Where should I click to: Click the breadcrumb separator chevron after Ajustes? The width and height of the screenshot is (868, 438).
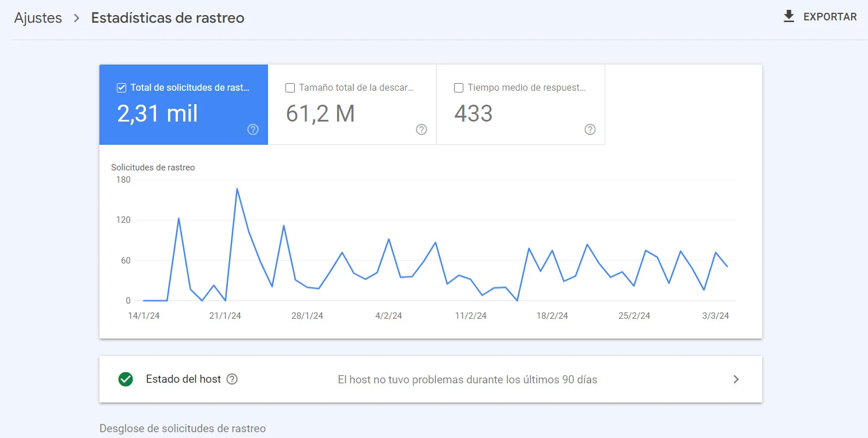pyautogui.click(x=76, y=18)
